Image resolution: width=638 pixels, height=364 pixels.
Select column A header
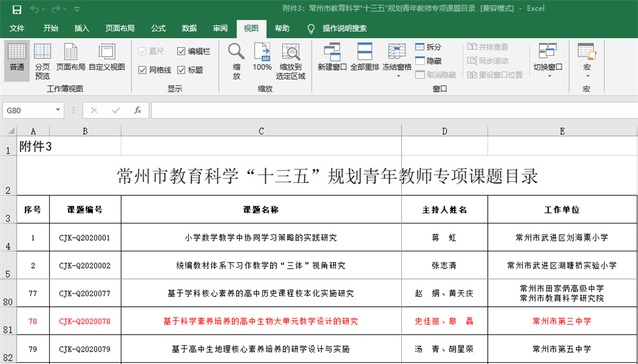click(33, 131)
